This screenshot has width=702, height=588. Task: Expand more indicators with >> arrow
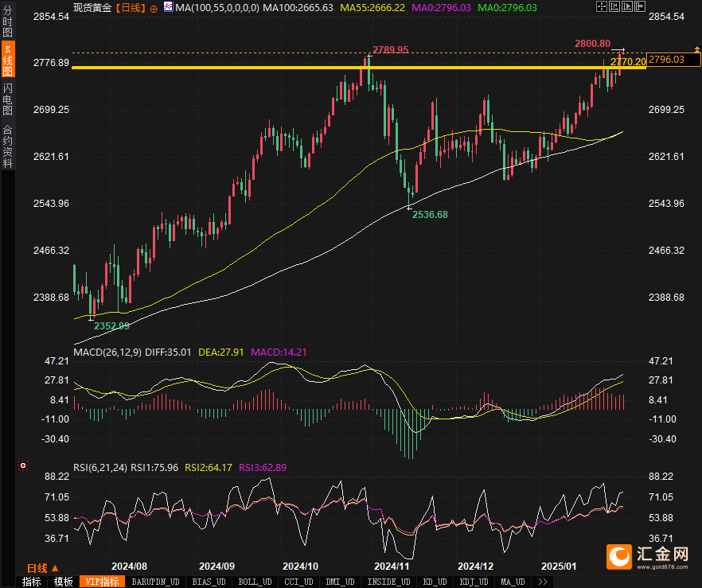pyautogui.click(x=542, y=582)
